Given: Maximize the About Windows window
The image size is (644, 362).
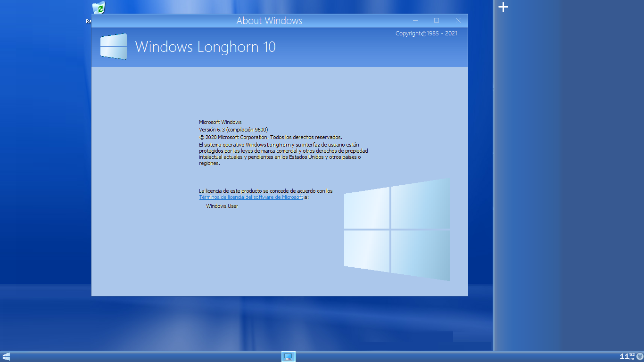Looking at the screenshot, I should click(436, 20).
